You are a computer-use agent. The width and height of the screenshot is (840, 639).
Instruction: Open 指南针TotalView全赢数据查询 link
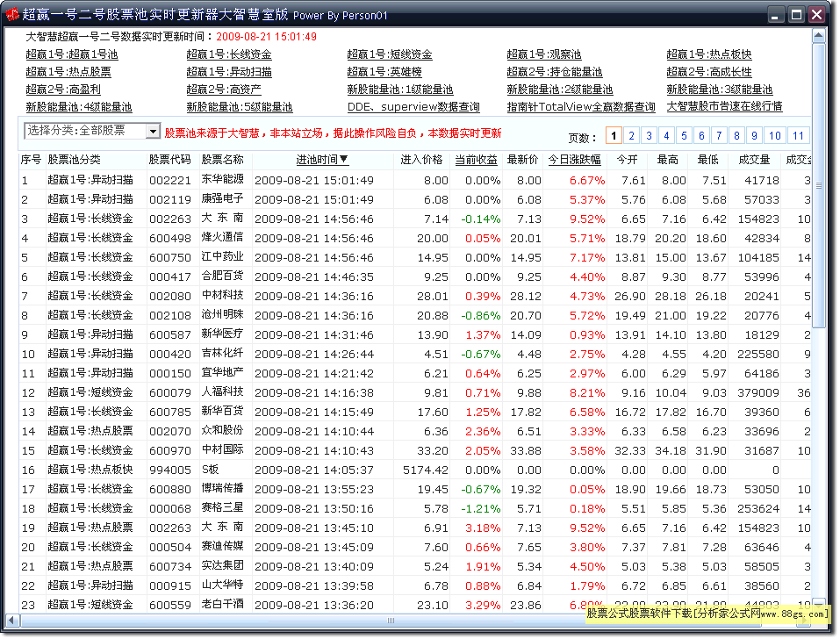coord(581,107)
